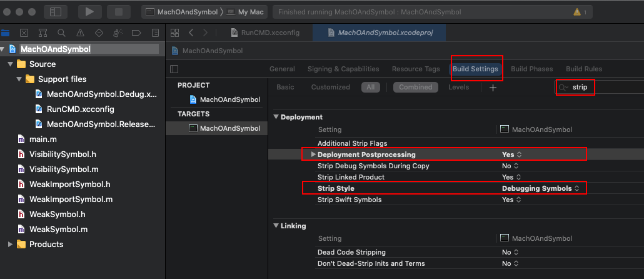Switch to RunCMD.xcconfig editor tab

(x=265, y=33)
